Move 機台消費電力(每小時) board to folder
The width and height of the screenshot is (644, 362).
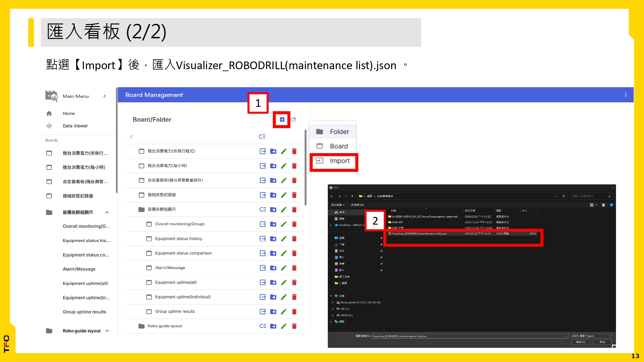pyautogui.click(x=273, y=166)
